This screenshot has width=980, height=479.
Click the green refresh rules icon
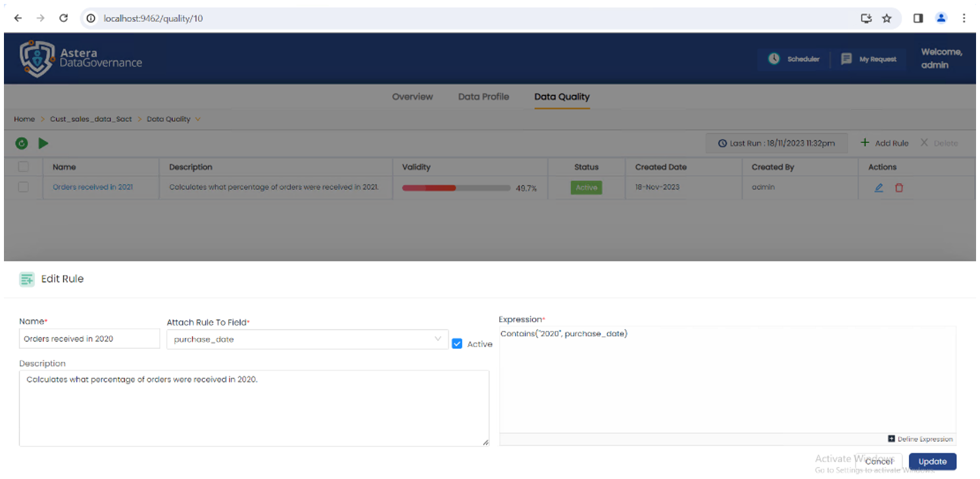[x=22, y=143]
